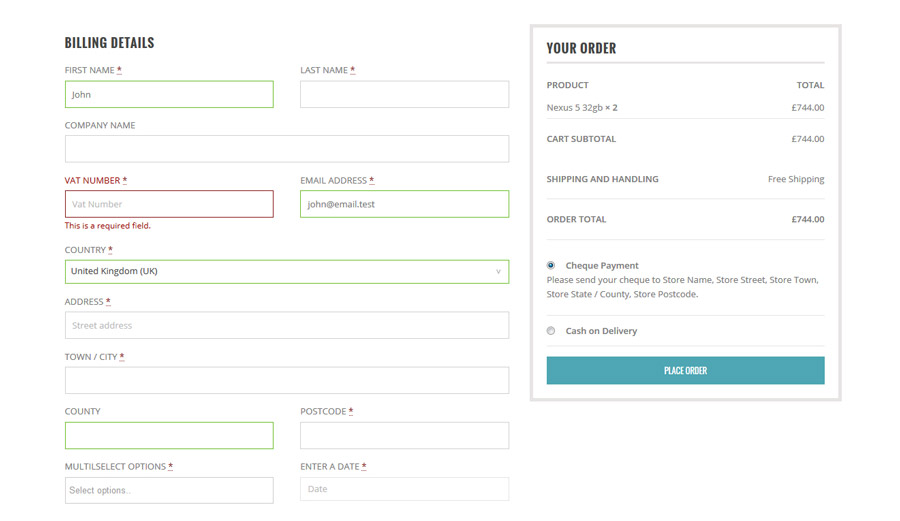
Task: Click the Place Order button
Action: [685, 370]
